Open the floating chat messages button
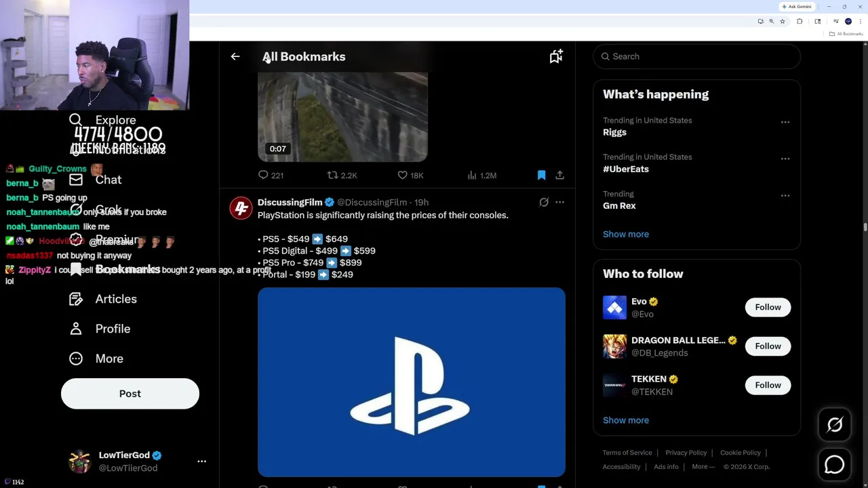 (835, 464)
